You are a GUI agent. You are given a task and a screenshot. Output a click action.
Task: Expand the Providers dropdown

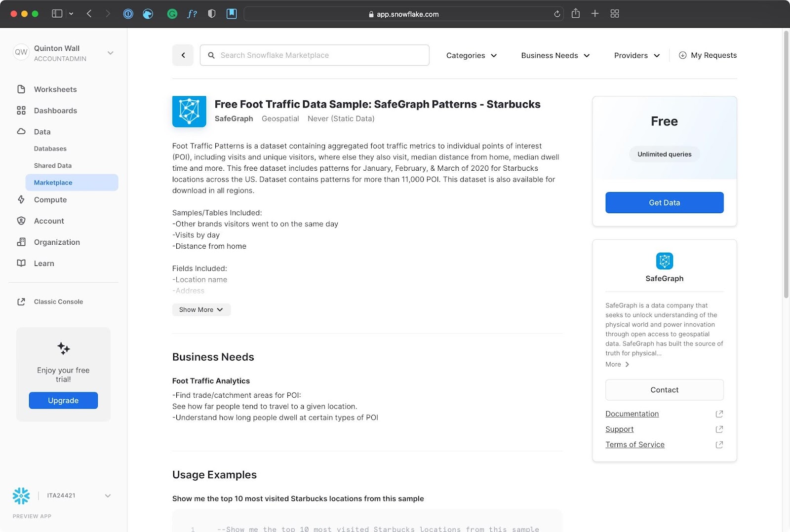636,56
